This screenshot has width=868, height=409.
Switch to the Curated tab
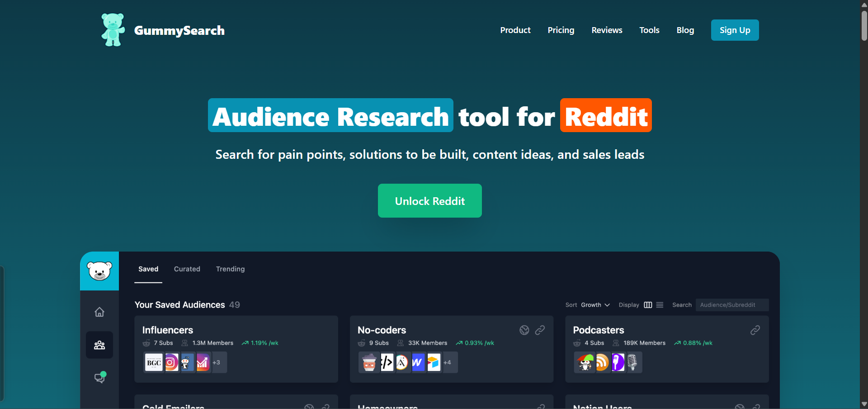pyautogui.click(x=187, y=269)
